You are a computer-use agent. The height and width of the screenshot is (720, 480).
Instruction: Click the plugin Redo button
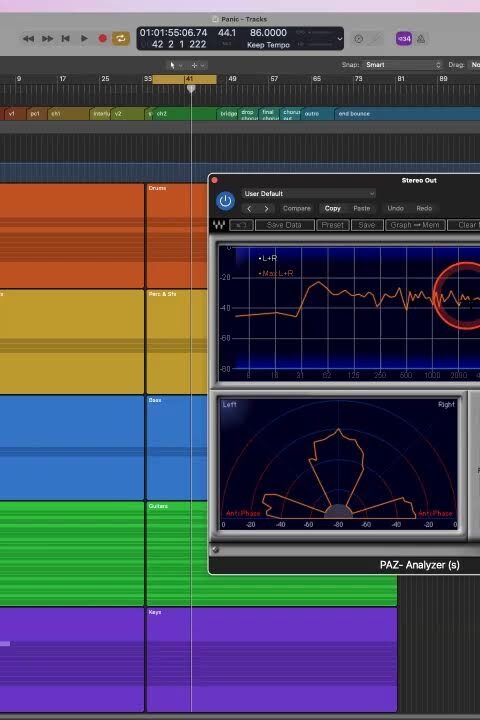[x=424, y=208]
